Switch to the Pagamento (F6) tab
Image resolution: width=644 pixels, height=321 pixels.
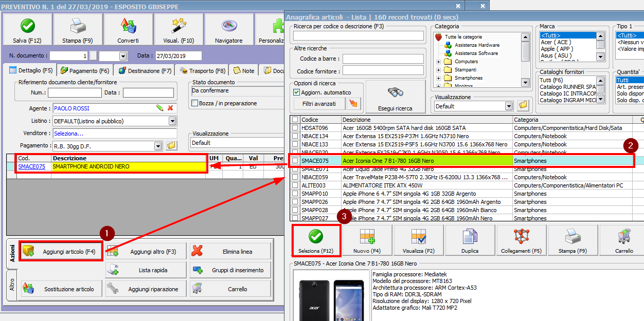pos(85,71)
